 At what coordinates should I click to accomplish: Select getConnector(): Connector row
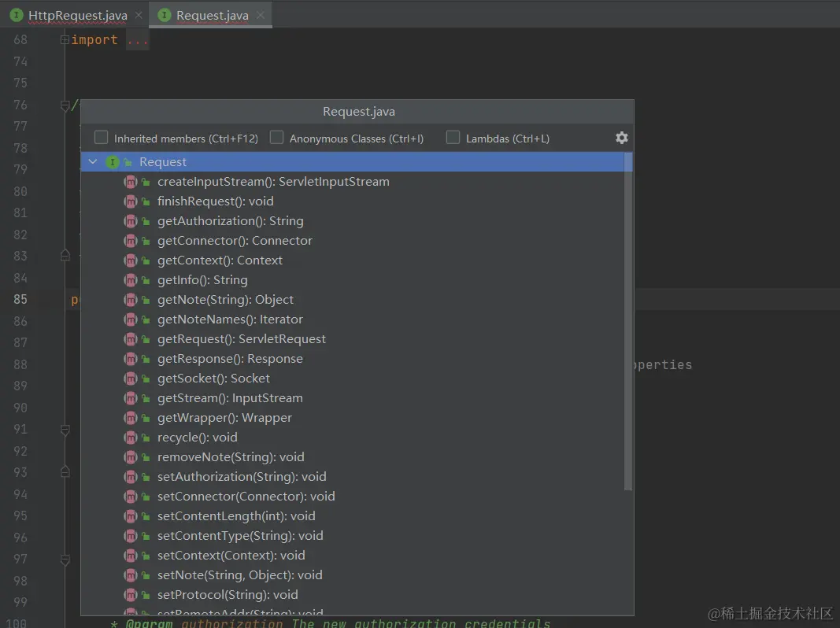tap(353, 241)
